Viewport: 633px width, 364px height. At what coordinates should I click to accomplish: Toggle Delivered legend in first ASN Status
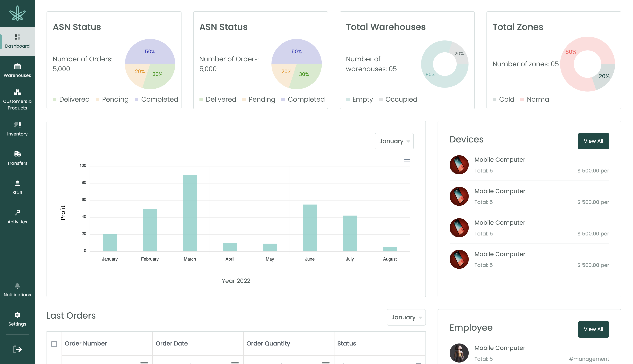pos(71,99)
